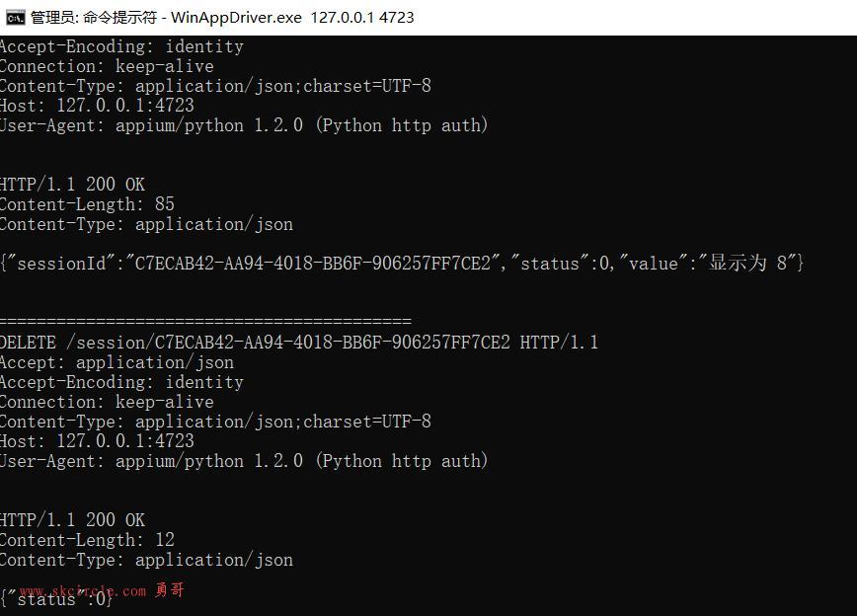Click the top User-Agent appium/python line
The image size is (857, 616).
[x=244, y=125]
